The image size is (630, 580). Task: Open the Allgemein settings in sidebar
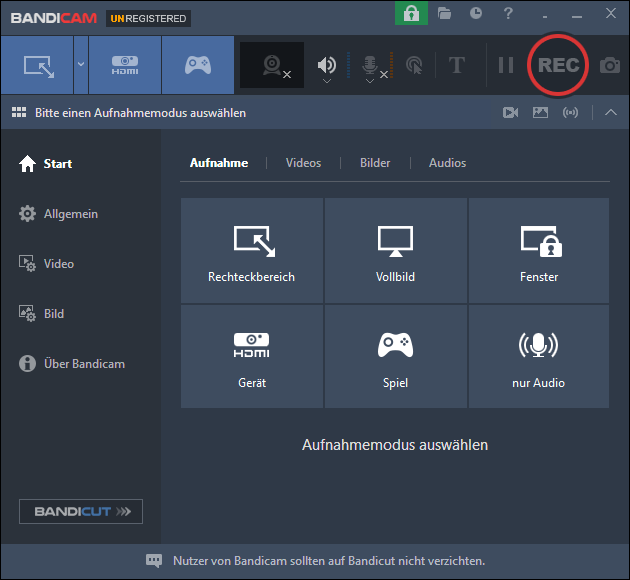(x=70, y=214)
